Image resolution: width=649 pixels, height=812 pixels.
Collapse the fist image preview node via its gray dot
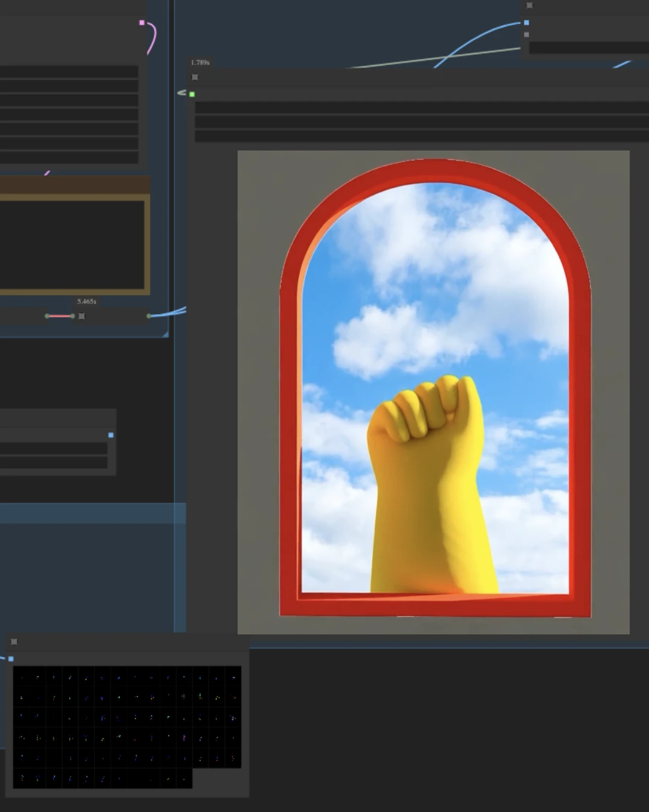tap(195, 77)
